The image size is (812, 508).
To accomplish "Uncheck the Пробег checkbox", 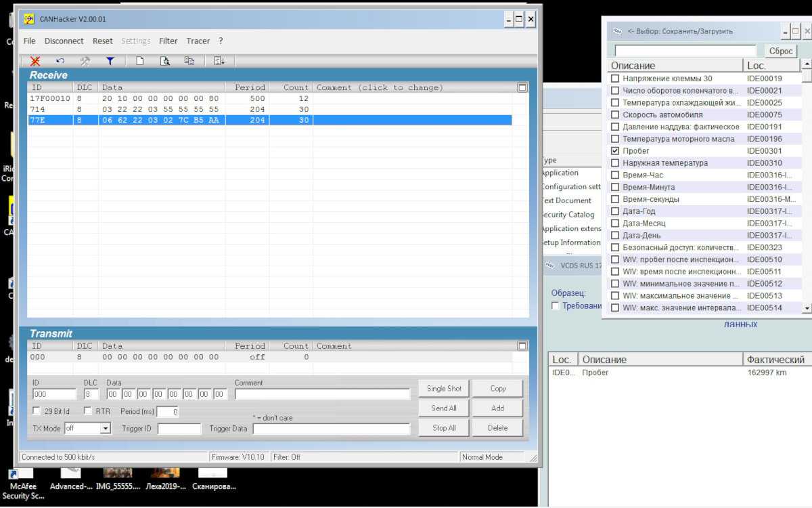I will (615, 151).
